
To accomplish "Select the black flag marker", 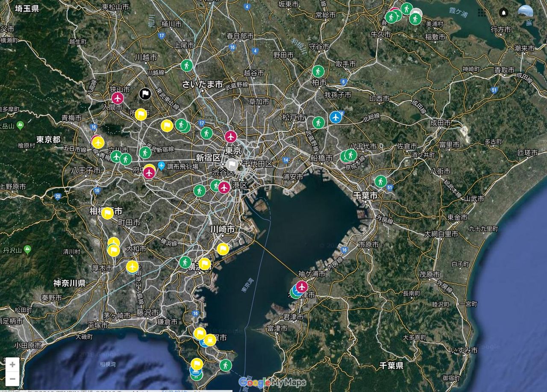I will (x=145, y=94).
